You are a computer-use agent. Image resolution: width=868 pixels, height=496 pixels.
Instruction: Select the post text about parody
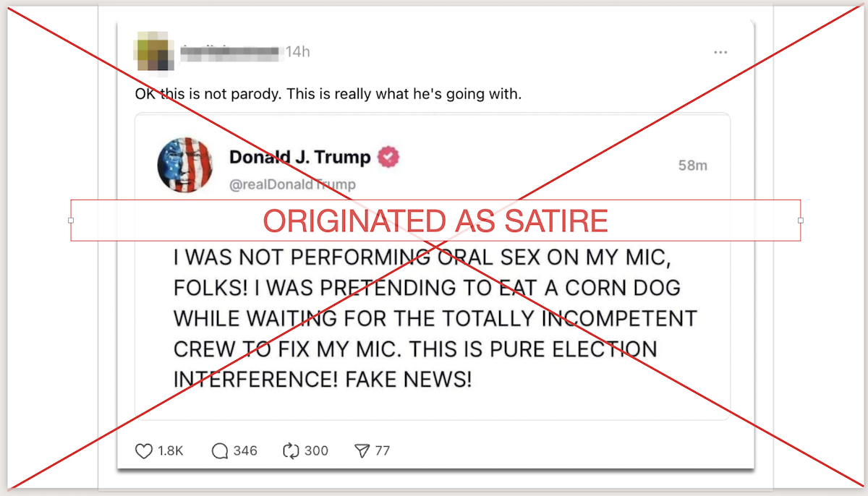coord(329,93)
